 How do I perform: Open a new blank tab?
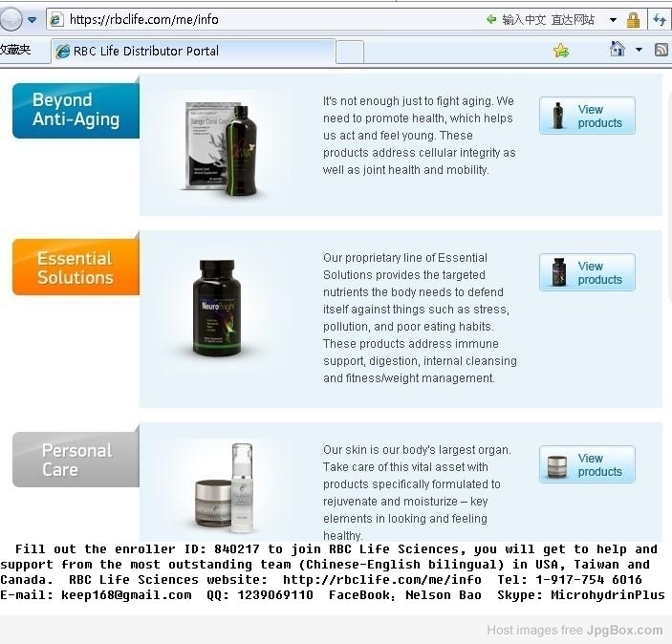[350, 52]
